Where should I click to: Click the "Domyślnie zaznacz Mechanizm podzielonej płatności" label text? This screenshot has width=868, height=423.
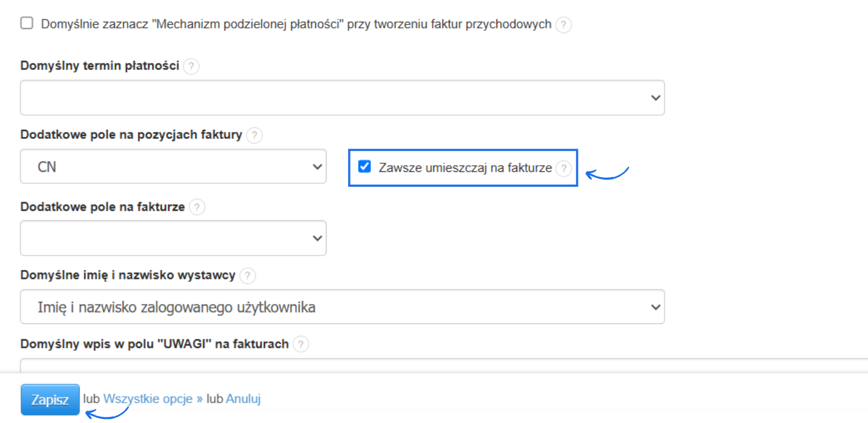coord(296,24)
